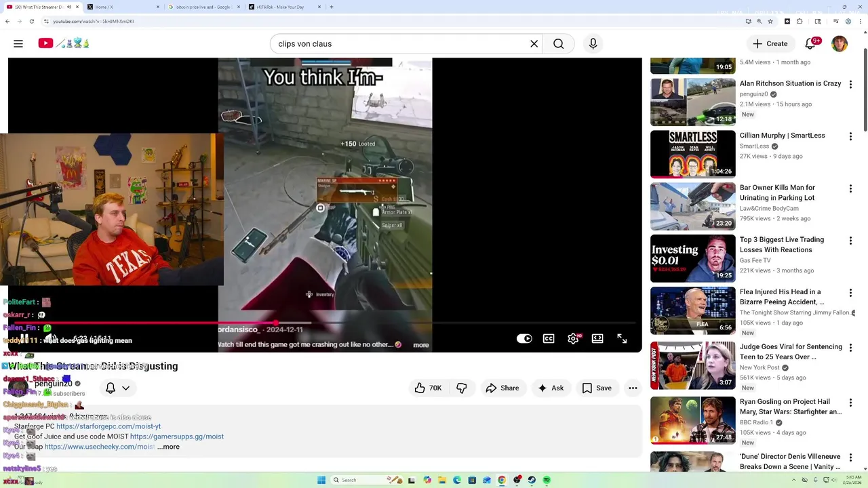Go to the YouTube home logo

click(x=64, y=43)
